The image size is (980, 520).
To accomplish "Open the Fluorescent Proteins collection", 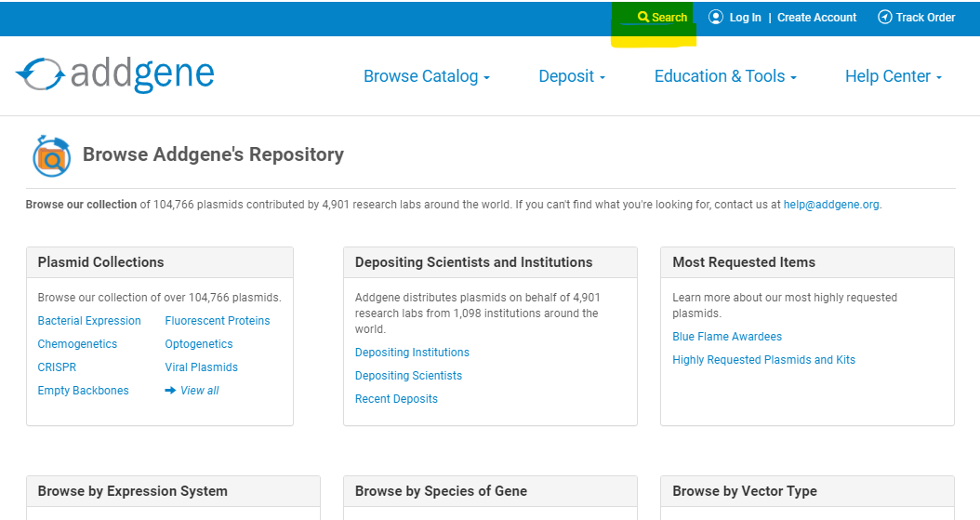I will point(218,321).
